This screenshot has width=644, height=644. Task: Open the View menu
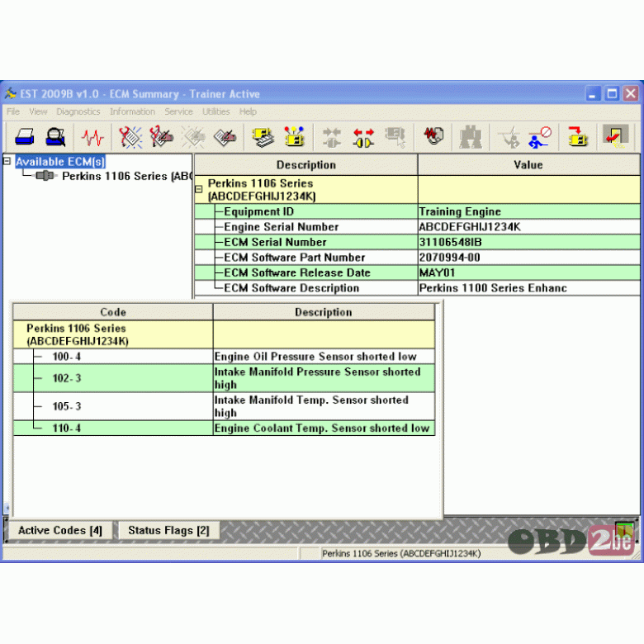[x=38, y=111]
